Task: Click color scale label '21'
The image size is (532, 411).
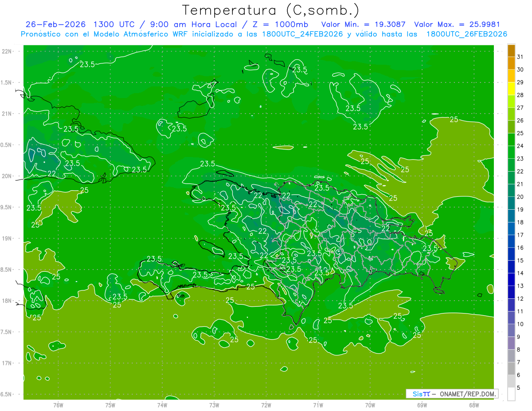Action: 520,184
